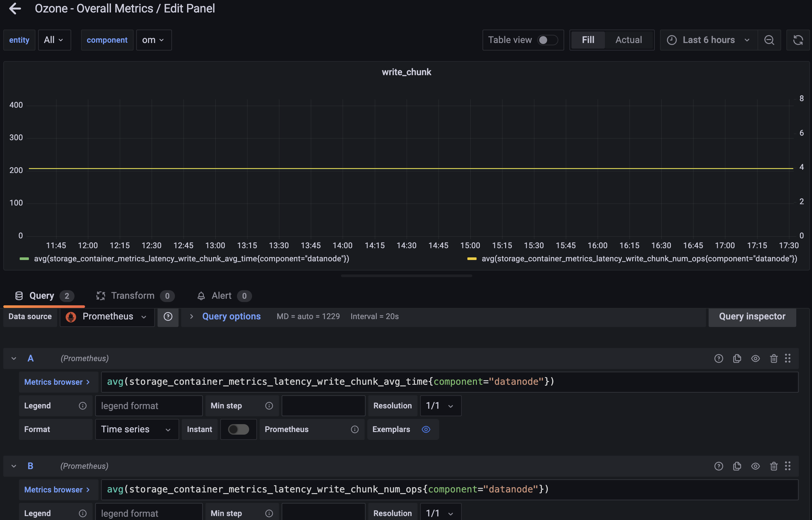This screenshot has width=812, height=520.
Task: Delete query A with trash icon
Action: [774, 358]
